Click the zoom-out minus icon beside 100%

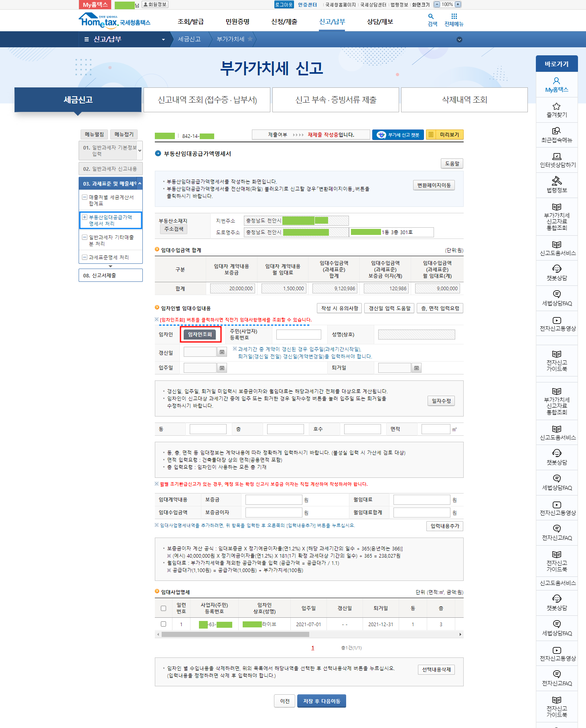(x=437, y=4)
